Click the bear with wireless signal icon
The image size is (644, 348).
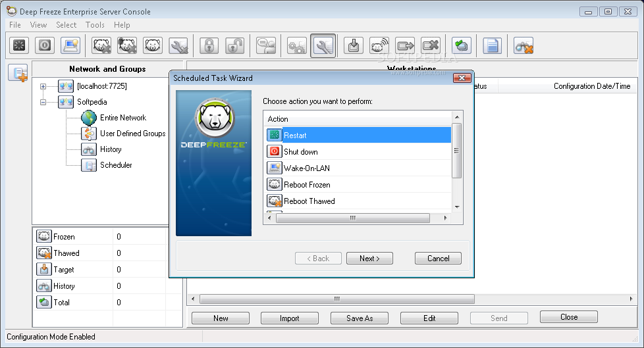click(x=379, y=45)
